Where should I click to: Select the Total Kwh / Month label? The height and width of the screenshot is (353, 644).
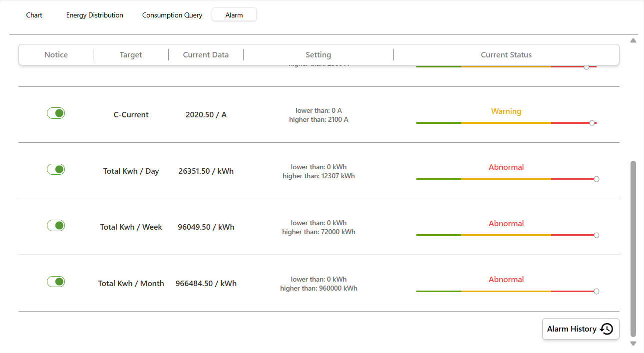131,284
